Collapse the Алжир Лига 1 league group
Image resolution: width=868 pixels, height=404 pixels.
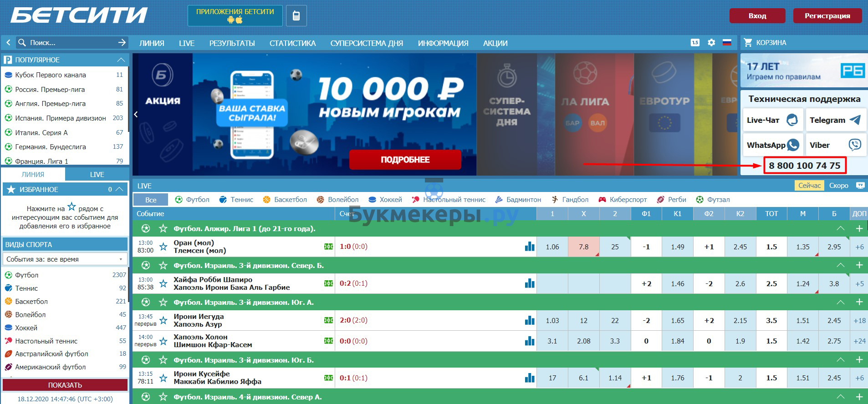click(840, 228)
